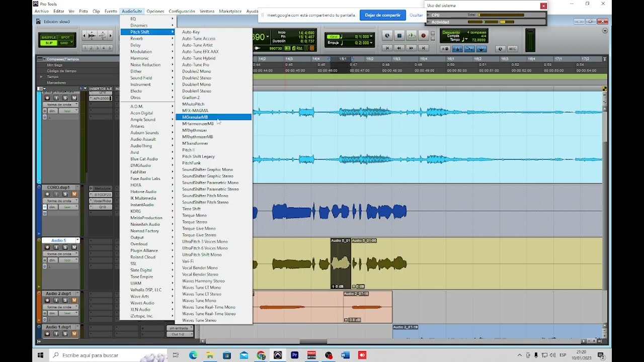Select the Audio 5_01 clip
Viewport: 644px width, 362px height.
coord(340,263)
